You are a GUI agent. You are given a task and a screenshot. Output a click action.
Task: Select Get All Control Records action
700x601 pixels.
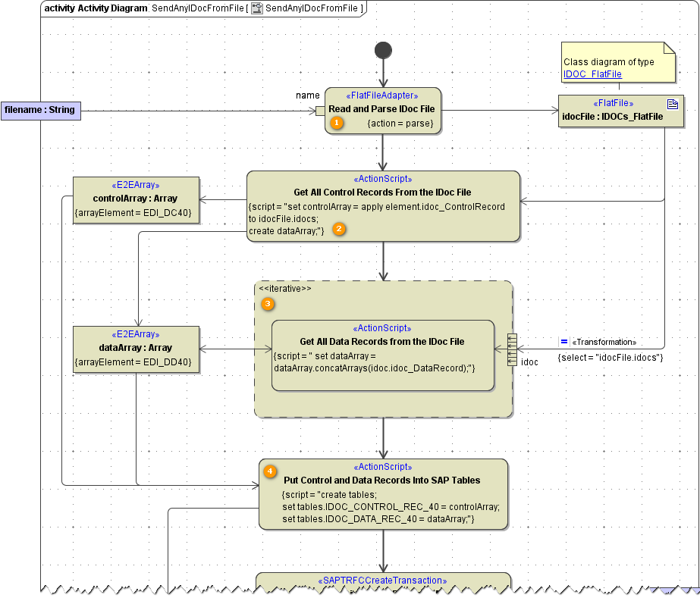click(x=383, y=205)
